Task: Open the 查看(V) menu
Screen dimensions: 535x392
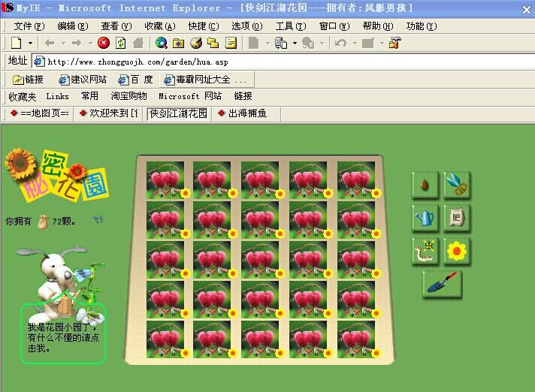Action: tap(116, 26)
